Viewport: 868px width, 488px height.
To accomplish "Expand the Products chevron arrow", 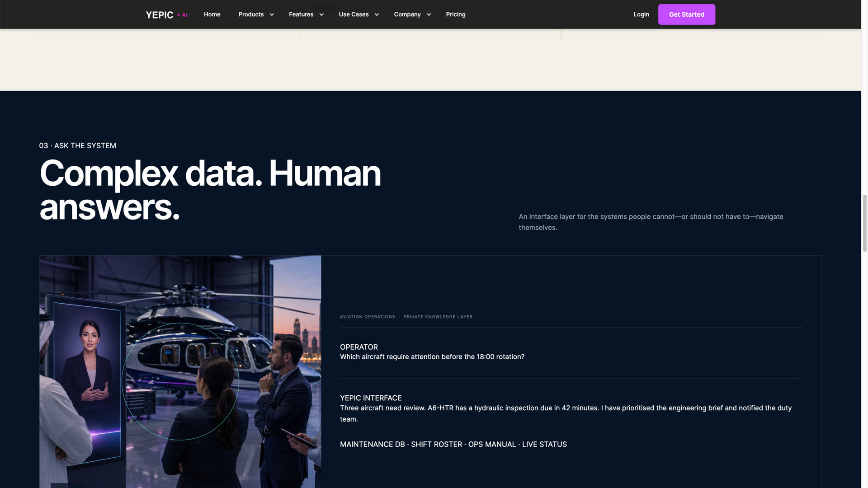I will [272, 14].
